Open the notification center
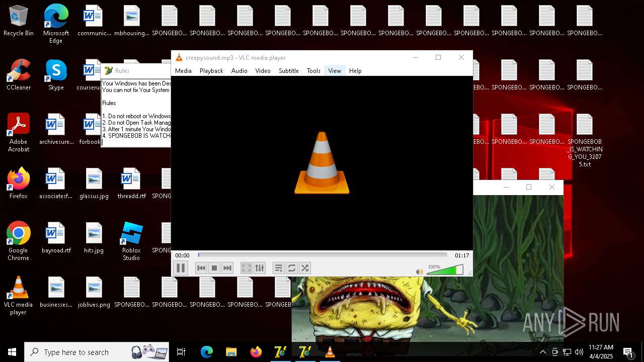This screenshot has height=362, width=644. (628, 352)
